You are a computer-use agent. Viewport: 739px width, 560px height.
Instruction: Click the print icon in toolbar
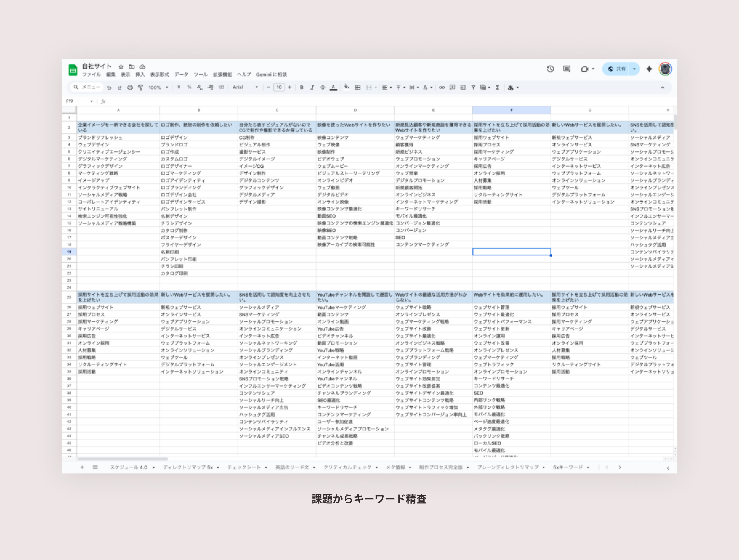(x=130, y=87)
